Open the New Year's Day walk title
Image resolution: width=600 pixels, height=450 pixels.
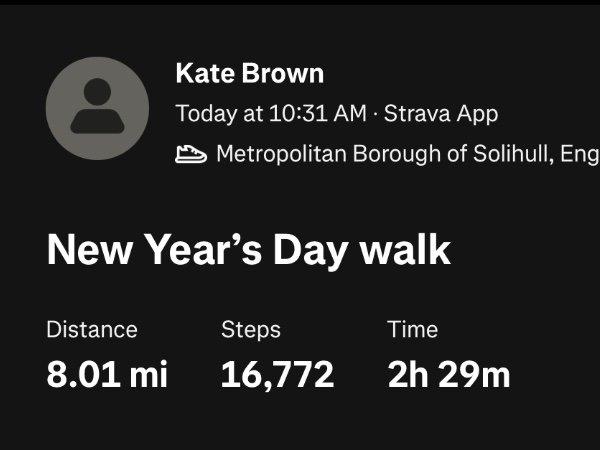(x=248, y=250)
